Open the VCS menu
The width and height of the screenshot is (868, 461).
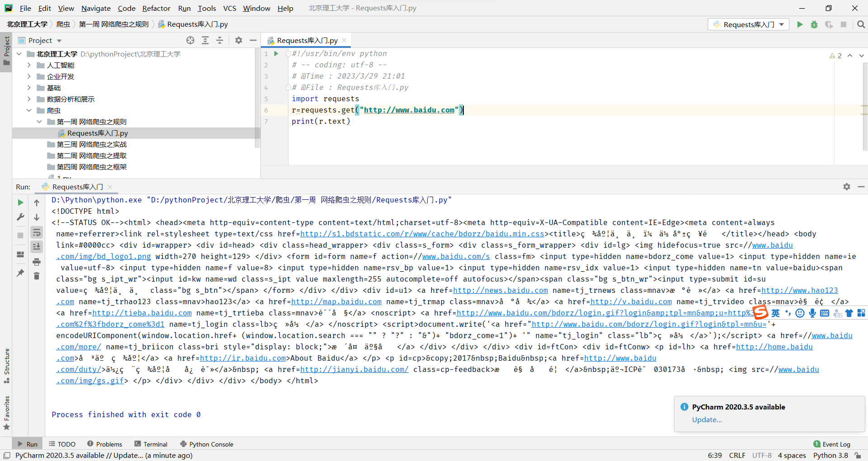(230, 8)
